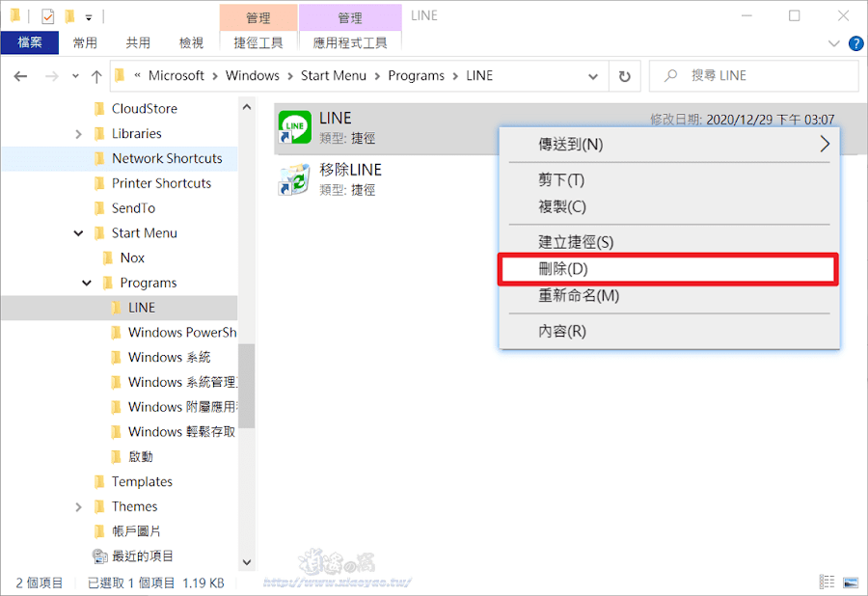This screenshot has width=868, height=596.
Task: Switch to details view icon in status bar
Action: click(827, 582)
